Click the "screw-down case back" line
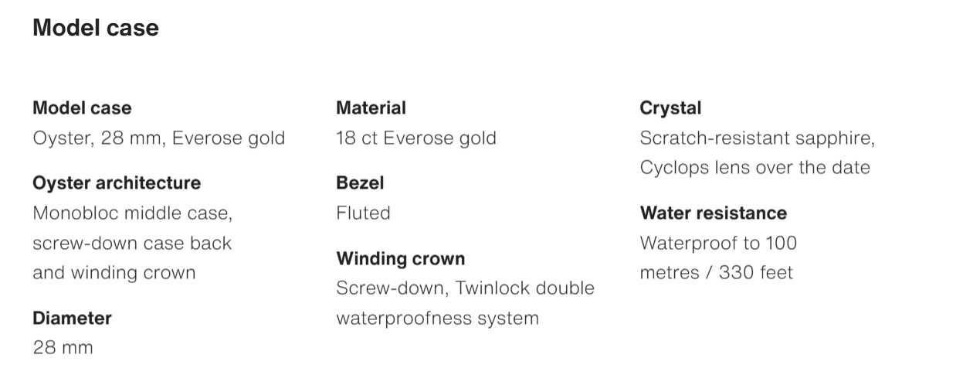Viewport: 980px width, 375px height. [x=131, y=243]
